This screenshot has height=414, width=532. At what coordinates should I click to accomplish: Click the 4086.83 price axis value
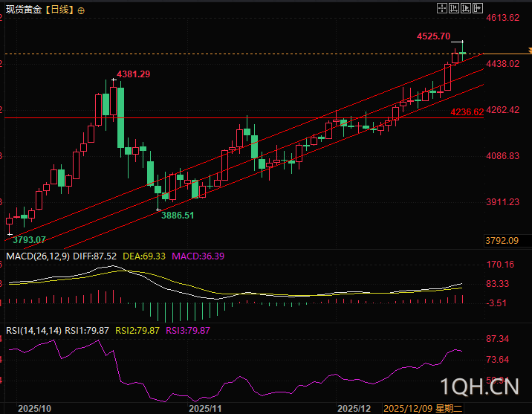point(503,156)
